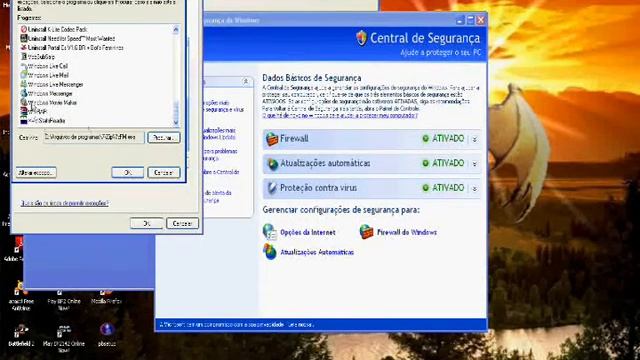The image size is (640, 360).
Task: Open the Play BF2 Online Now! shortcut
Action: 64,300
